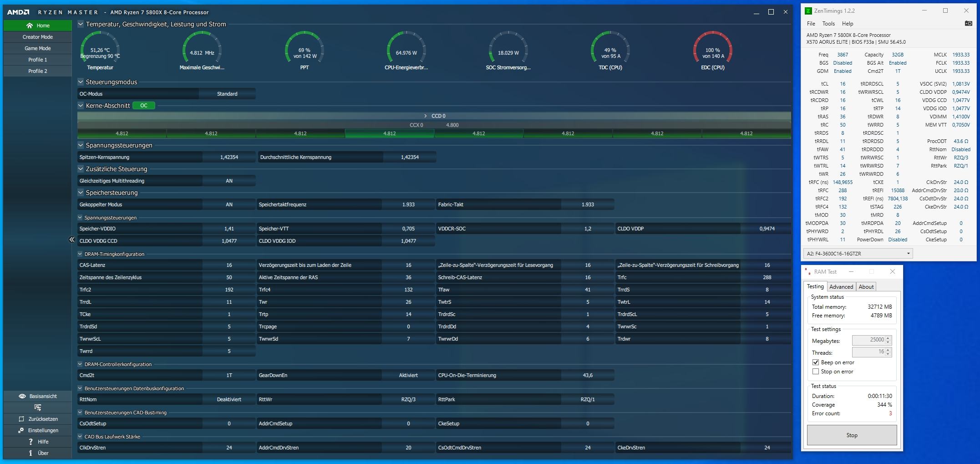Open the A2: F4-3600C16-16GTZR dropdown

pos(858,254)
